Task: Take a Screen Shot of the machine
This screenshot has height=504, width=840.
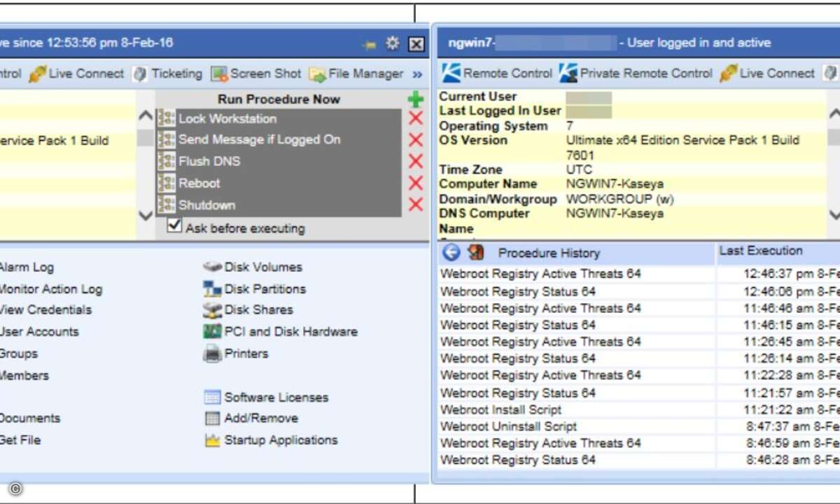Action: (256, 73)
